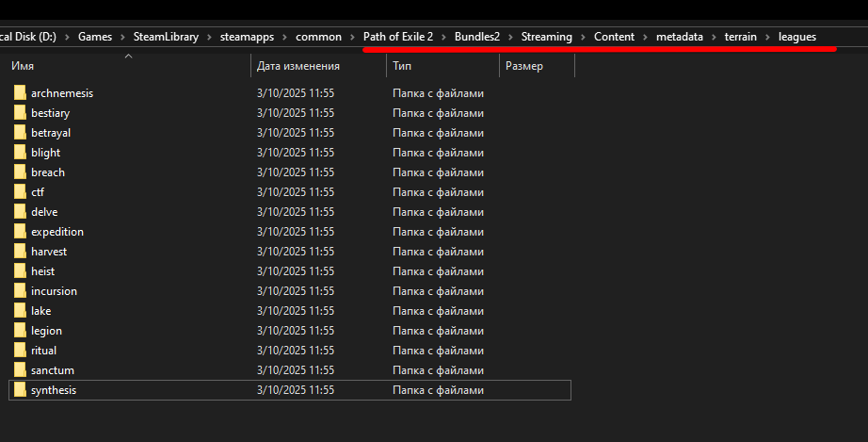The image size is (868, 442).
Task: Click the bestiary folder icon
Action: point(20,113)
